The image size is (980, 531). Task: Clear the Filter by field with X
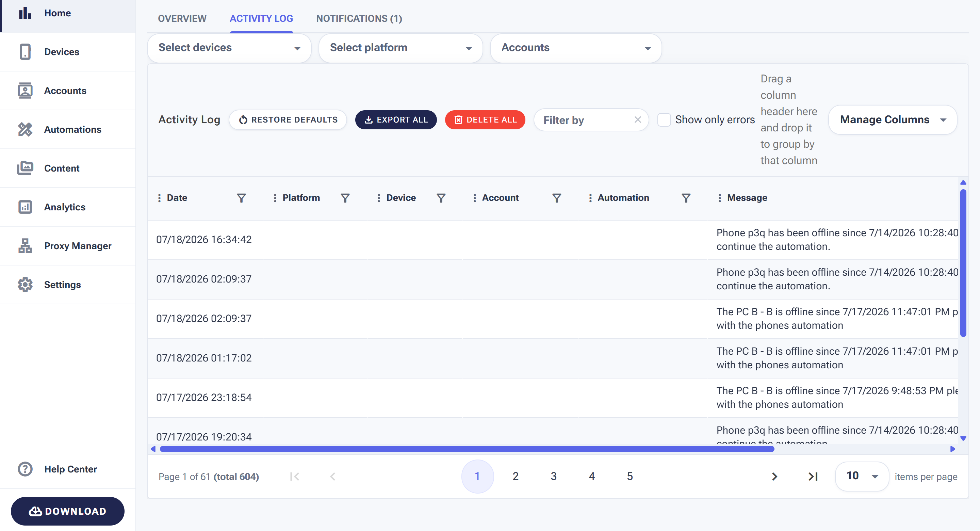pos(638,119)
